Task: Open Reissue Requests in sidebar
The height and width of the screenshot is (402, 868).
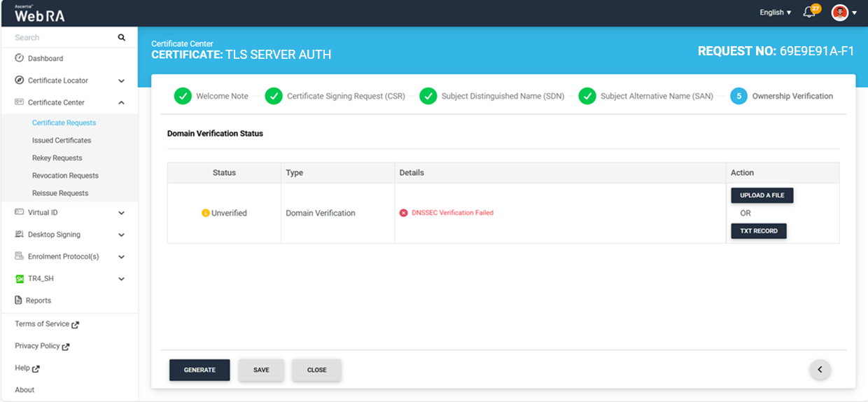Action: pos(60,193)
